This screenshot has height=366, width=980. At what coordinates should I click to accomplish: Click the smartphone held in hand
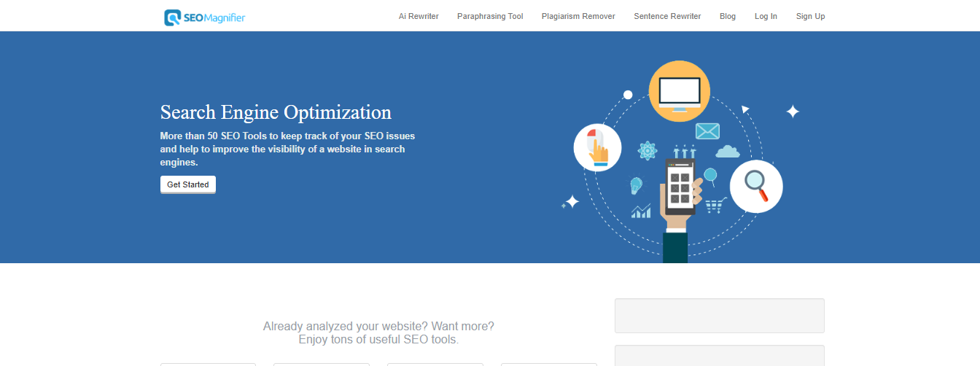coord(680,187)
